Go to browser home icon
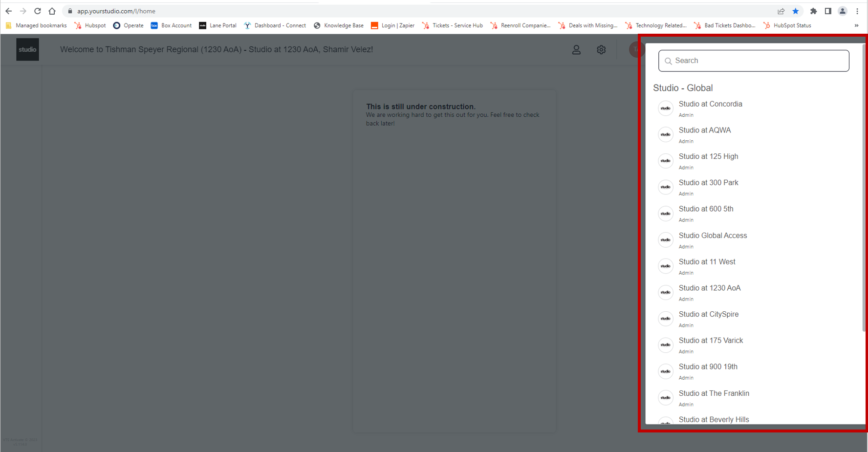 (x=52, y=11)
